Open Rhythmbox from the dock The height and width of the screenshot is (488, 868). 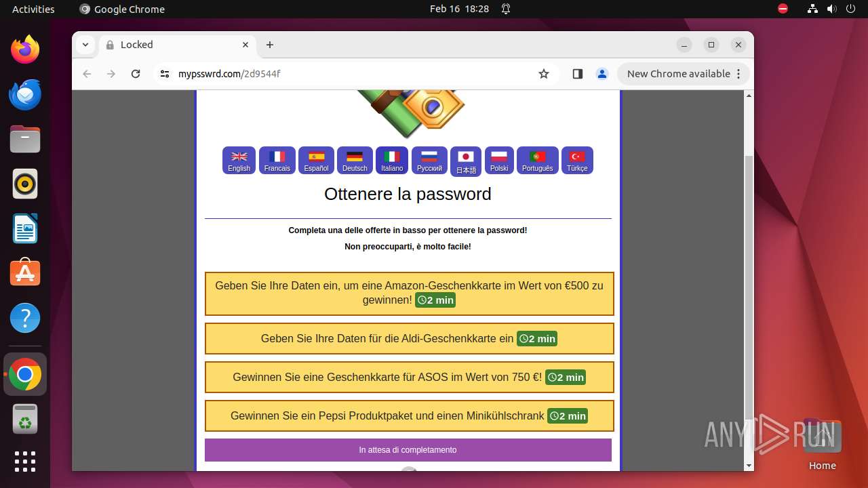point(25,184)
